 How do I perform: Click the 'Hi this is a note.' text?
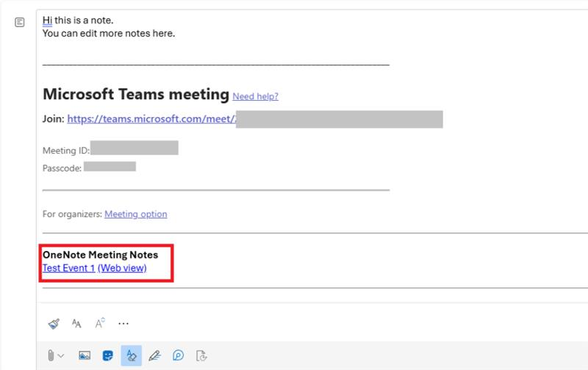78,21
